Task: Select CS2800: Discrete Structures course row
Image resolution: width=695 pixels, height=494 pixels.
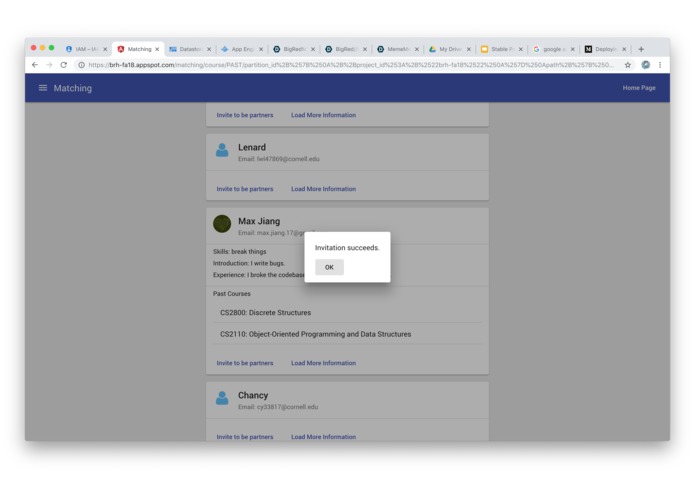Action: click(x=348, y=312)
